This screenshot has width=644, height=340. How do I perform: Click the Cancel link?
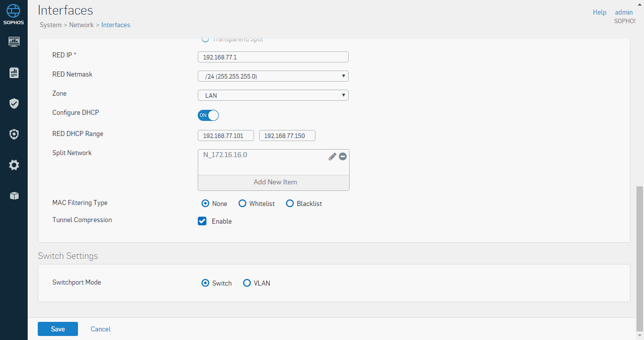(101, 329)
